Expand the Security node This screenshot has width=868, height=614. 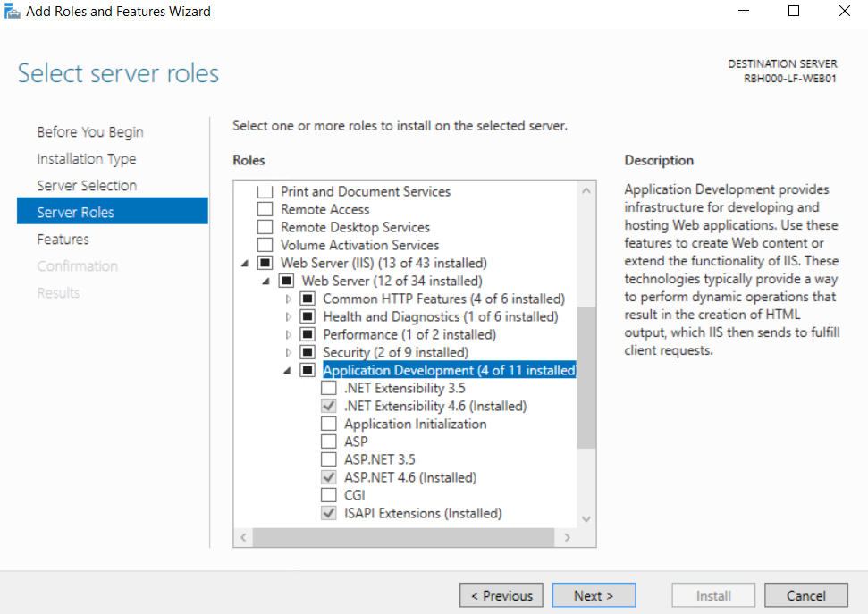click(288, 352)
